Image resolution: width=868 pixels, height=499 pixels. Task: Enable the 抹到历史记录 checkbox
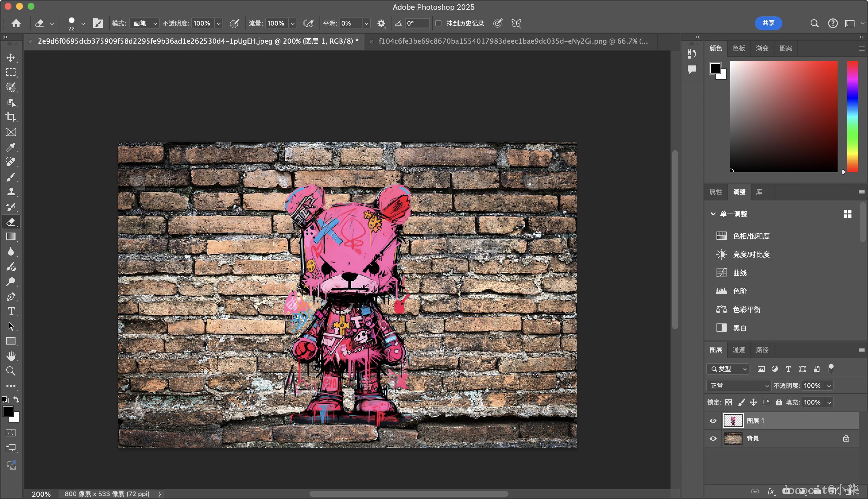tap(438, 23)
